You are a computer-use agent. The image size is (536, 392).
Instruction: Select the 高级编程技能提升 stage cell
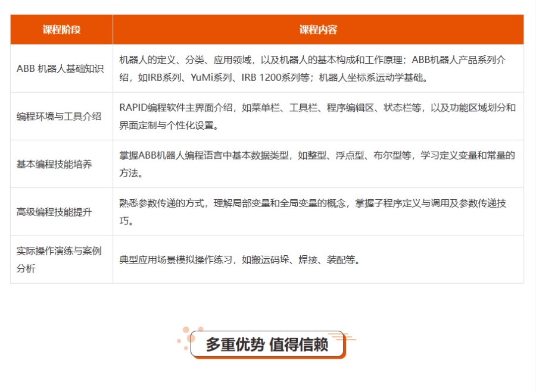pos(54,212)
